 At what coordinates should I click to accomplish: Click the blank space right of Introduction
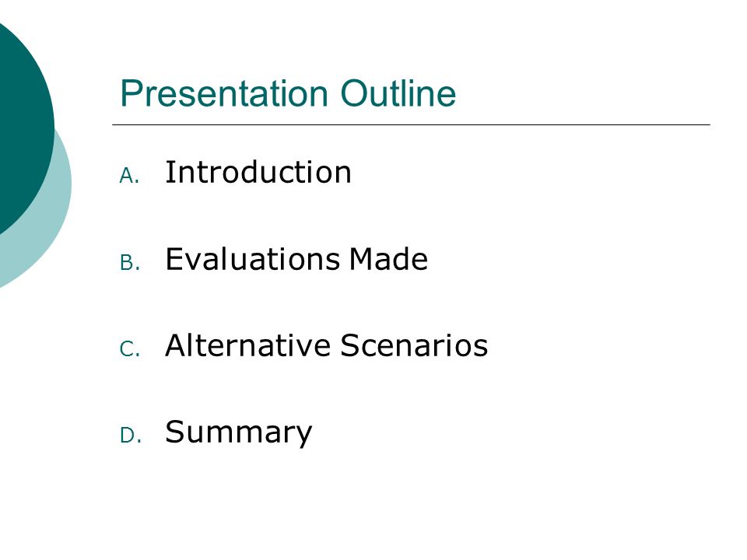point(529,172)
